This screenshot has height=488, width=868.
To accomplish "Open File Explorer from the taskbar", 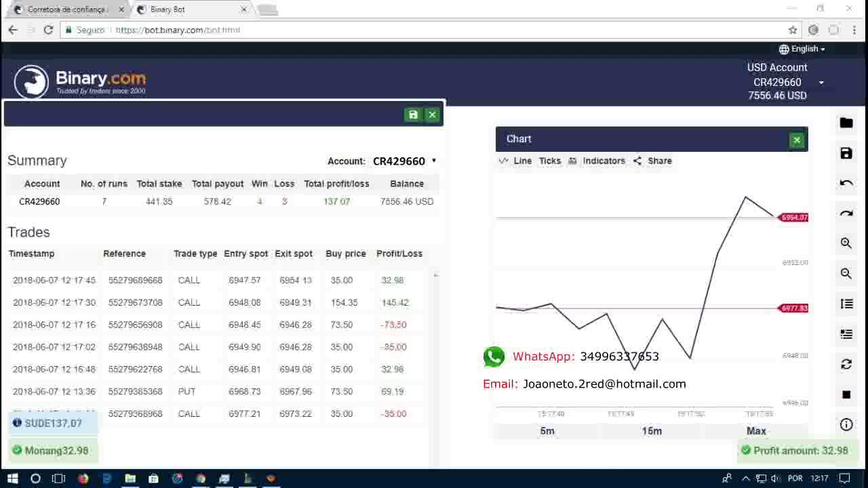I will click(x=130, y=479).
